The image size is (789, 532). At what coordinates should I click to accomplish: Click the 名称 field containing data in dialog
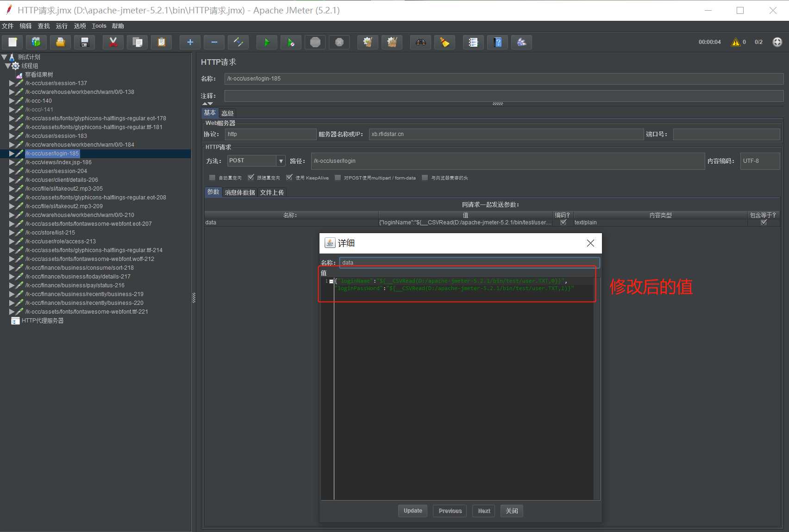[470, 263]
